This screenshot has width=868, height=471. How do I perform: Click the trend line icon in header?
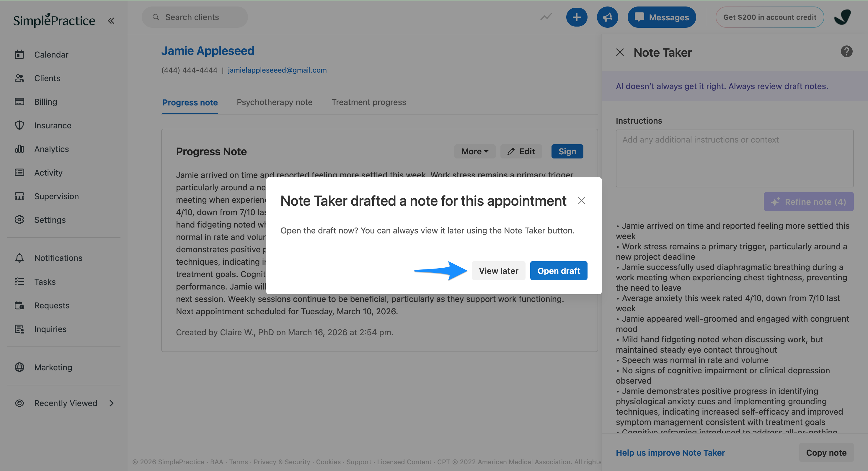pyautogui.click(x=546, y=17)
